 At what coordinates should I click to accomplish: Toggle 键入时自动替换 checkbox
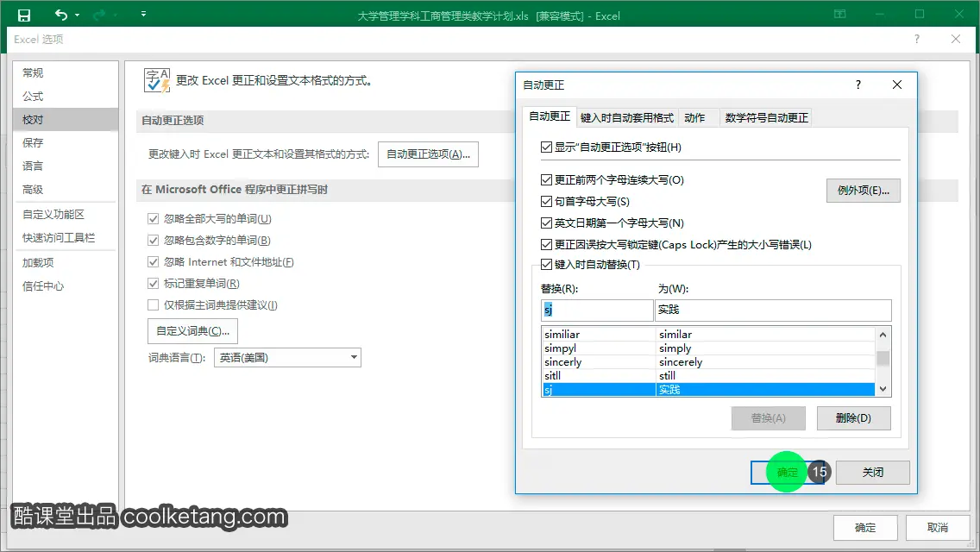pos(546,265)
